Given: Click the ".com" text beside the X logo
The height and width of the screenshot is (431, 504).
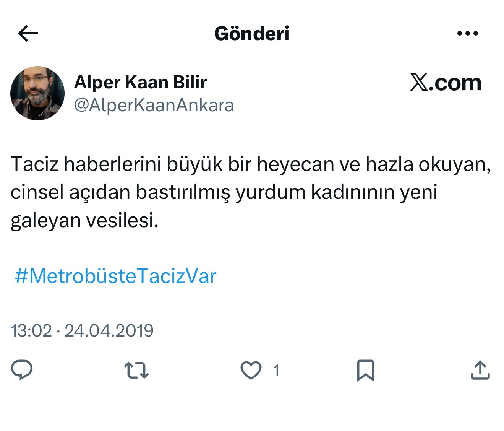Looking at the screenshot, I should (x=455, y=83).
